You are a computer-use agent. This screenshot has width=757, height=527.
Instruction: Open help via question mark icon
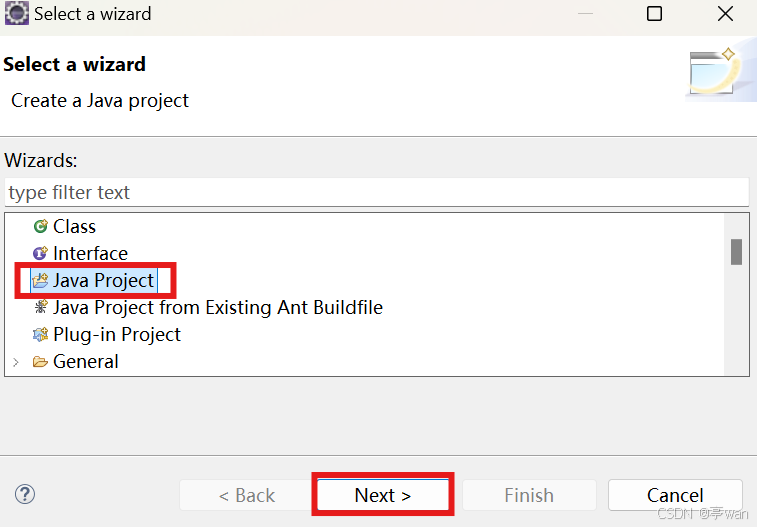(25, 494)
